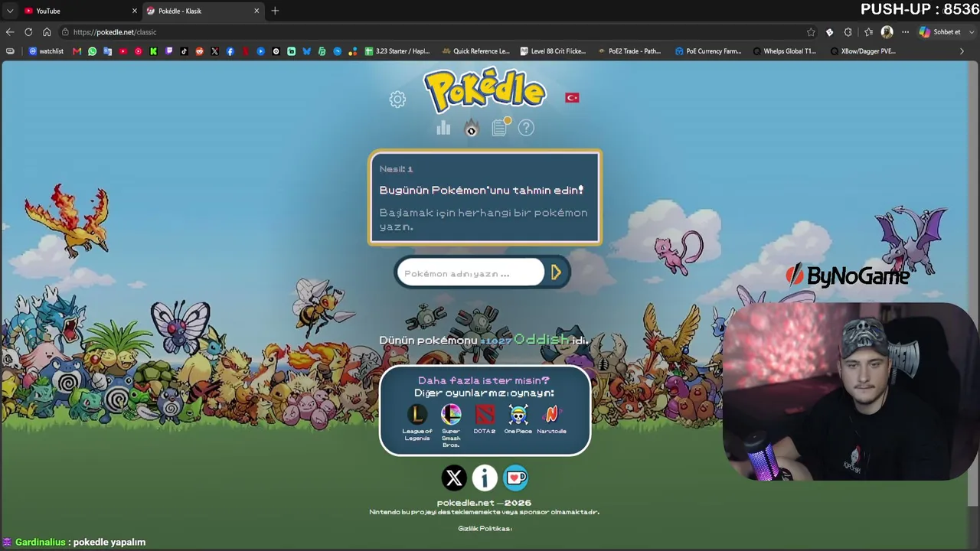Viewport: 980px width, 551px height.
Task: Open the Level 88 Crit Flicker bookmark
Action: click(554, 51)
